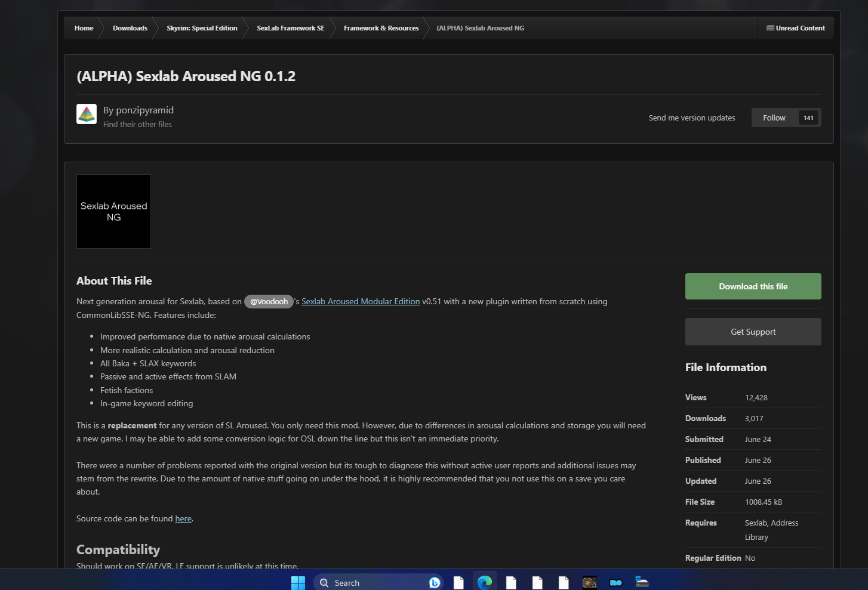Open the Sexlab Aroused NG thumbnail image
This screenshot has height=590, width=868.
click(113, 211)
